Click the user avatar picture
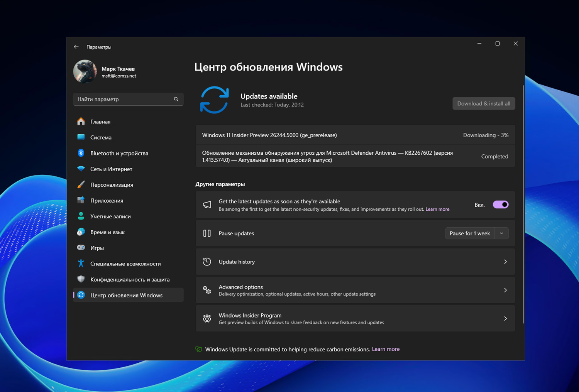The width and height of the screenshot is (579, 392). pyautogui.click(x=85, y=71)
